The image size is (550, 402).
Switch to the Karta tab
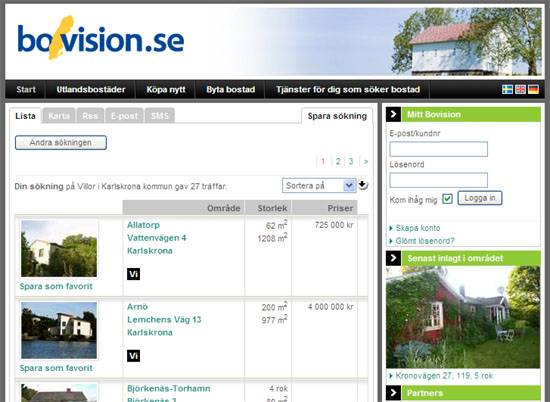tap(59, 116)
